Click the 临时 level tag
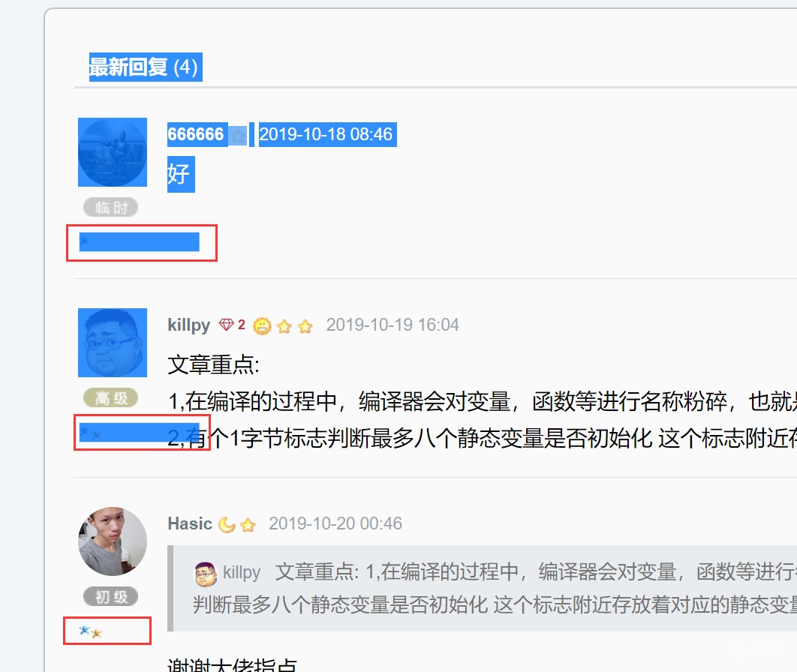 pos(111,207)
